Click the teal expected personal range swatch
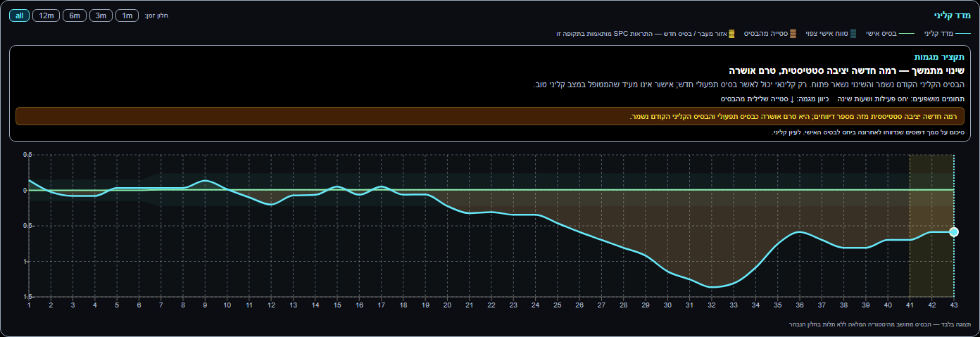 [853, 33]
